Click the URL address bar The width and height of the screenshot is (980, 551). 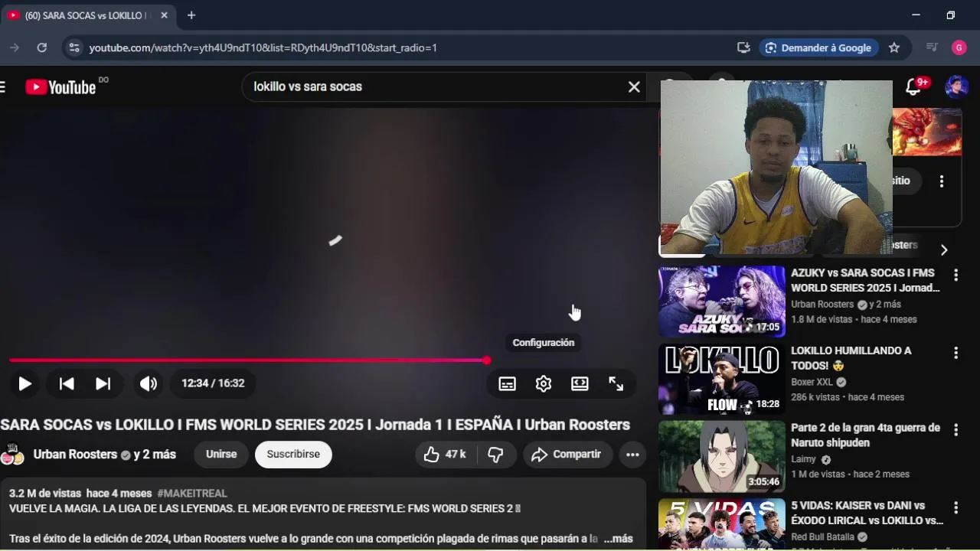(x=406, y=47)
